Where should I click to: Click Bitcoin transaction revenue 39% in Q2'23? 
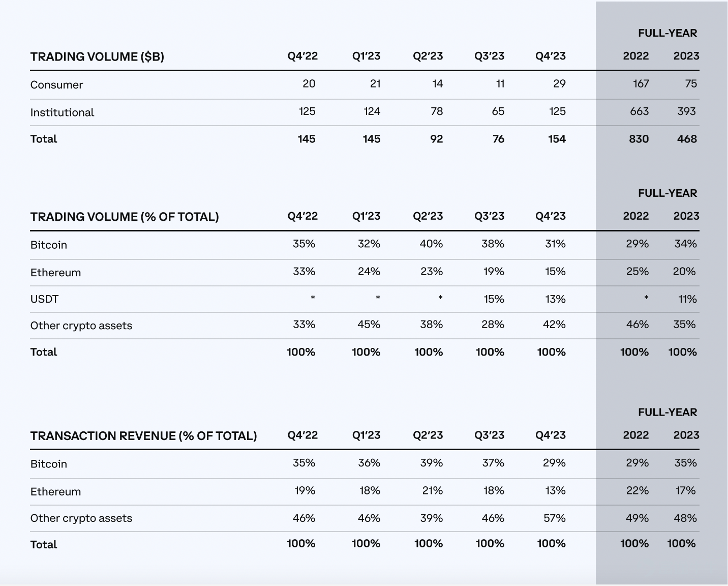pos(432,463)
